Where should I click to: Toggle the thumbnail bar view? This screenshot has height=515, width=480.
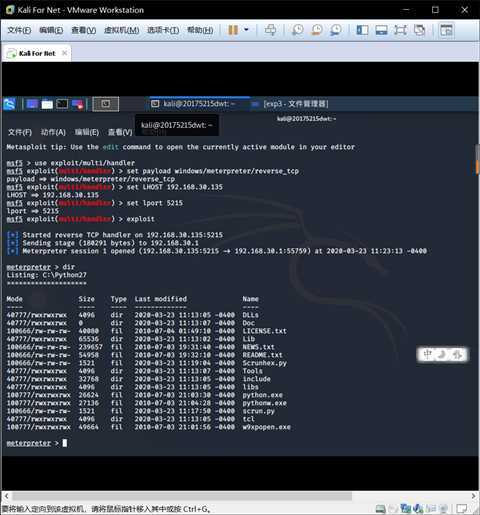click(x=381, y=30)
